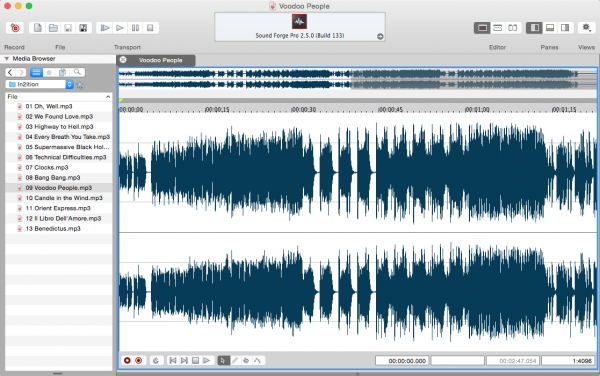
Task: Click the favorites star in Media Browser
Action: [x=49, y=72]
